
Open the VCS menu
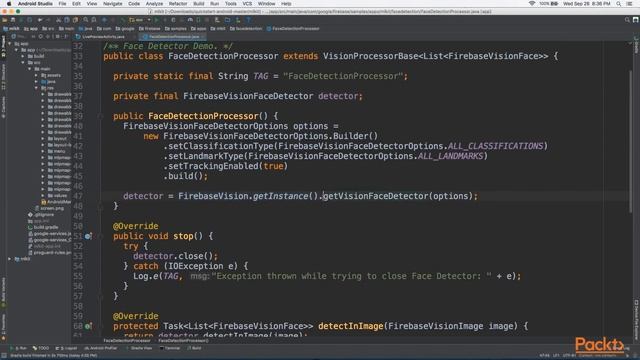[x=247, y=4]
